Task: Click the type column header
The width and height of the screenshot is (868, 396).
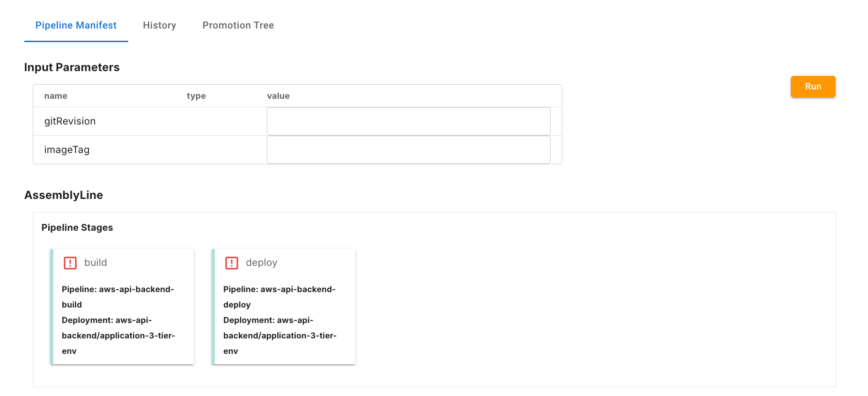Action: coord(196,96)
